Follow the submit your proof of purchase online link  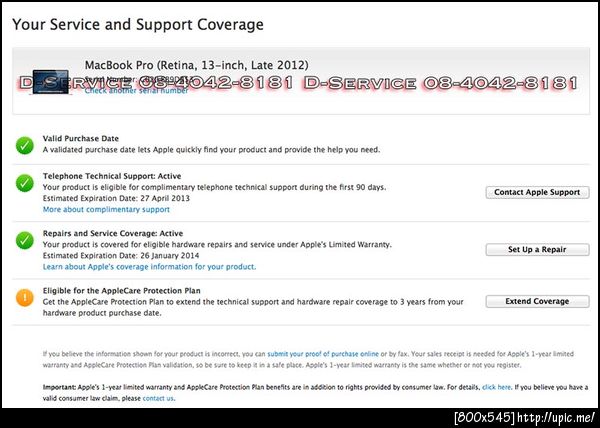coord(323,354)
